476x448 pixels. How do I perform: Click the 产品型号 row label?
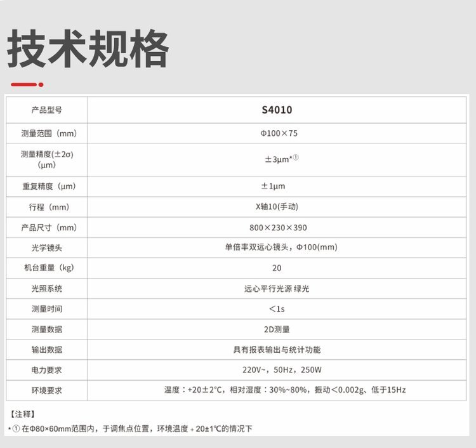pos(46,110)
